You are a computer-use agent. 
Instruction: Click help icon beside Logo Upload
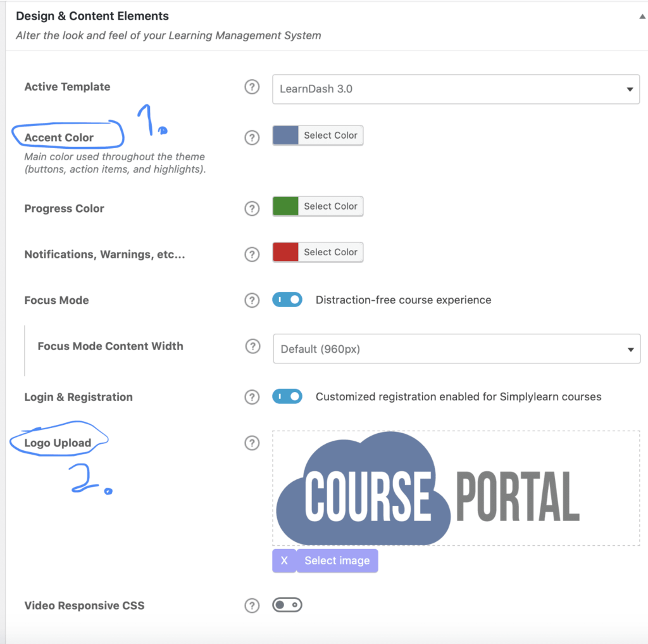[252, 443]
